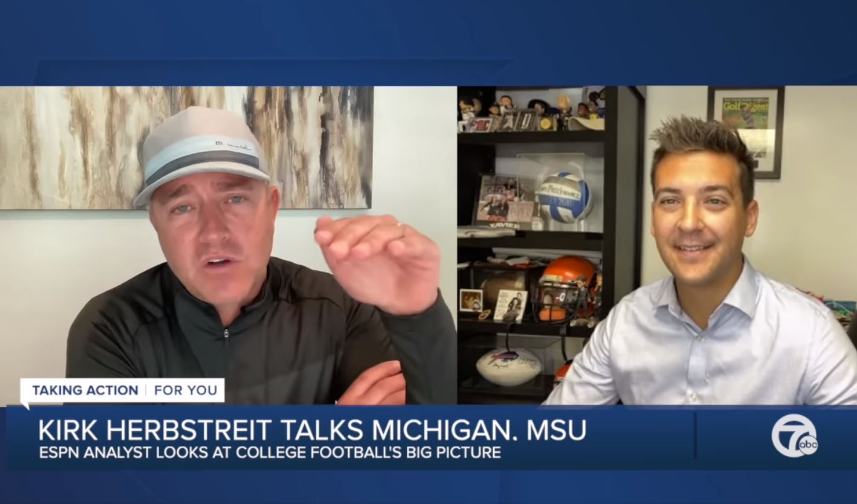Click the raised hand of left guest

[x=378, y=261]
